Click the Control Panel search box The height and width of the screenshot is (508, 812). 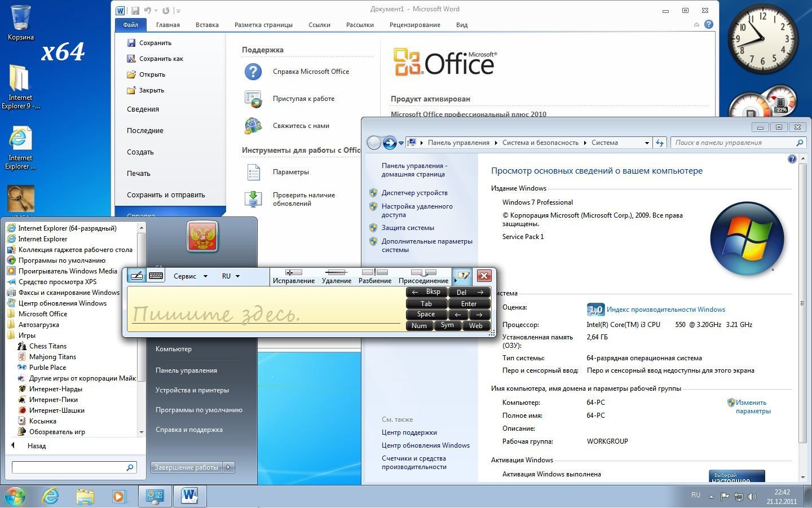click(738, 143)
